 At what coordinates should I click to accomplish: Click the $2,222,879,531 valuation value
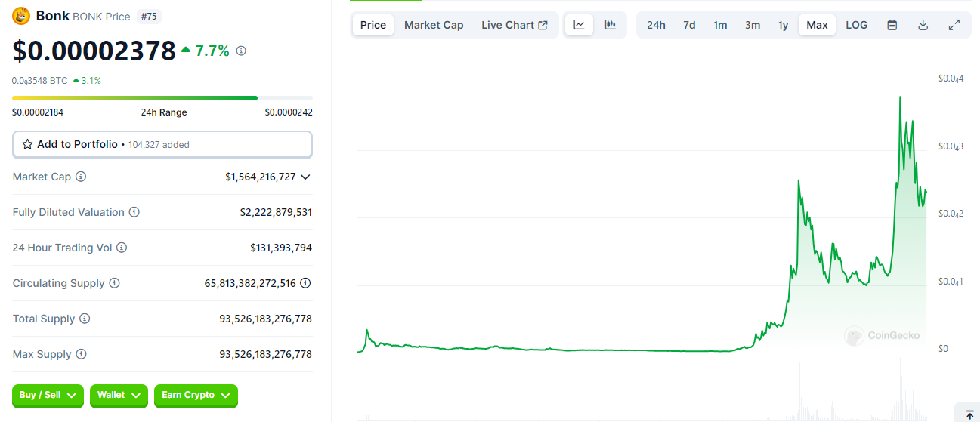[276, 212]
